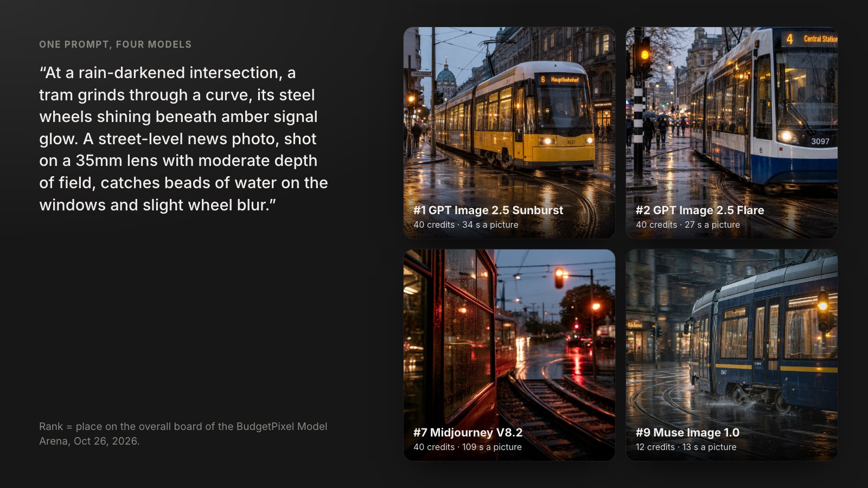Image resolution: width=868 pixels, height=488 pixels.
Task: Click the '40 credits · 109 s a picture' caption
Action: (468, 447)
